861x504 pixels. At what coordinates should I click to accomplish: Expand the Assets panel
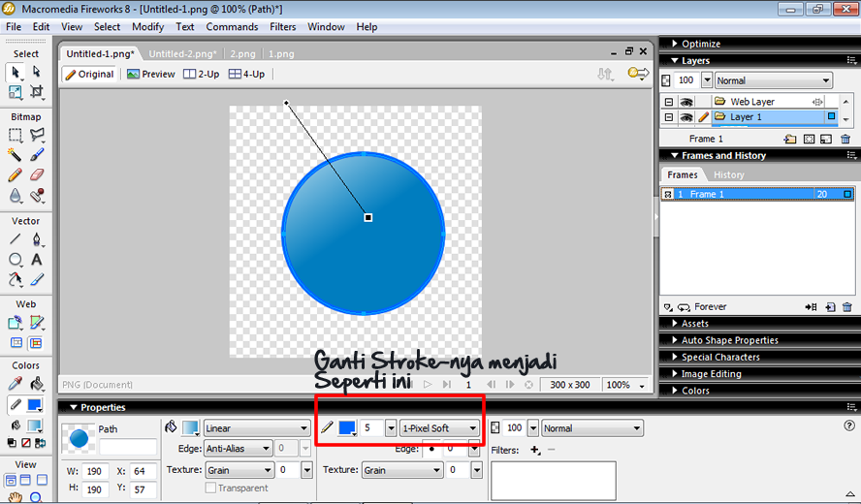675,324
